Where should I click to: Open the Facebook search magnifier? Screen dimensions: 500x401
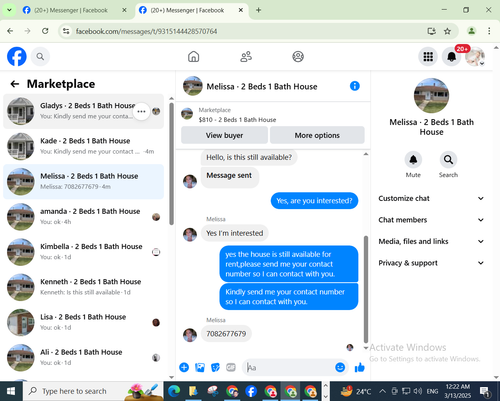tap(40, 57)
